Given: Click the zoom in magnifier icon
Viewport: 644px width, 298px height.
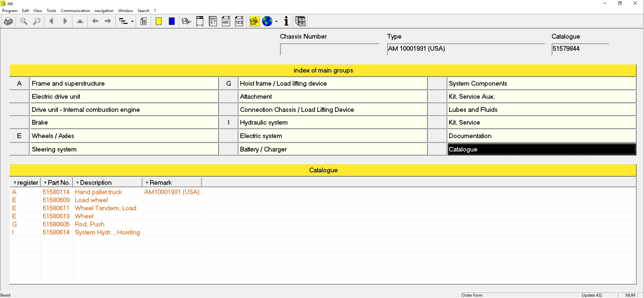Looking at the screenshot, I should pos(24,21).
